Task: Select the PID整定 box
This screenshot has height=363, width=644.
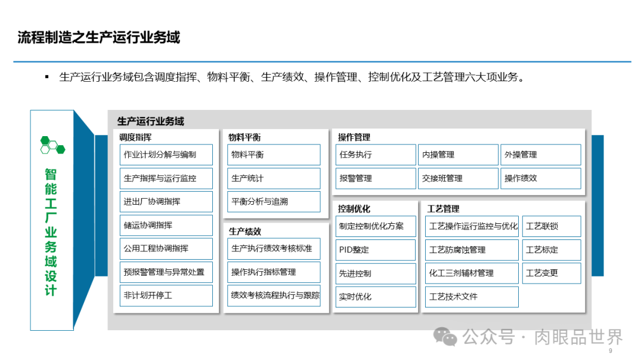Action: click(376, 250)
